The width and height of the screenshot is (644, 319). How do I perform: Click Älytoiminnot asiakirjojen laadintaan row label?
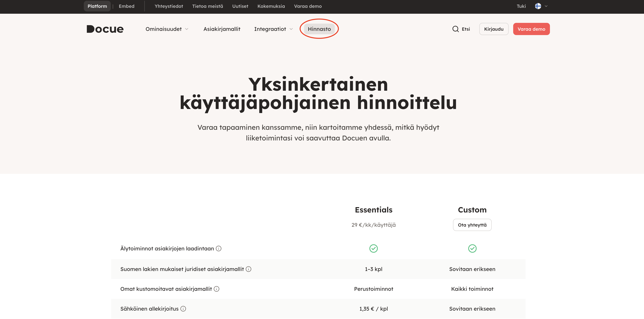(167, 248)
